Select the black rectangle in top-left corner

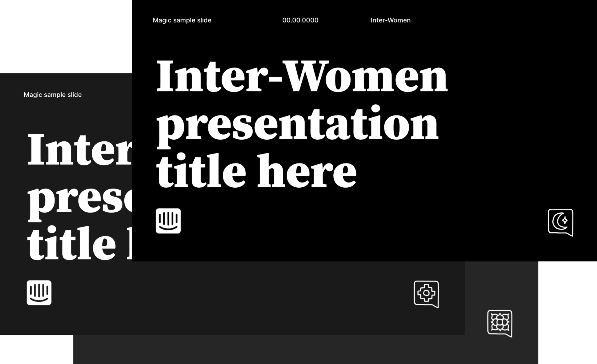65,36
